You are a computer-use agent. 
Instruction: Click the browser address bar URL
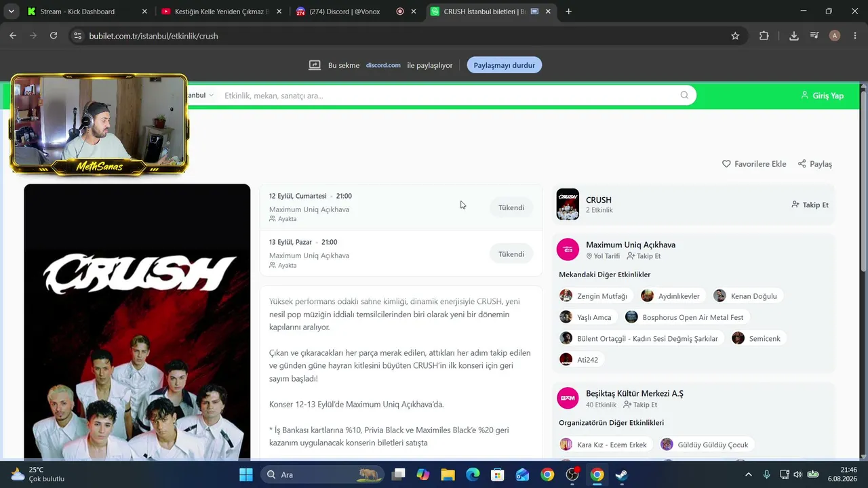coord(153,36)
